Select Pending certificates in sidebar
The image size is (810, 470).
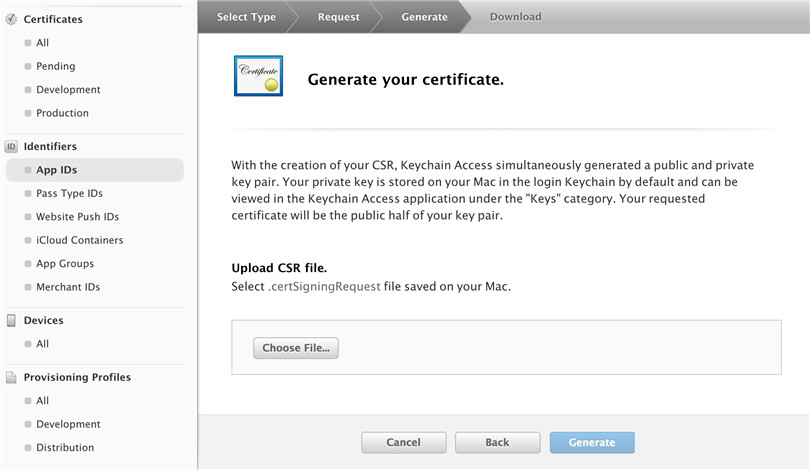click(x=56, y=67)
